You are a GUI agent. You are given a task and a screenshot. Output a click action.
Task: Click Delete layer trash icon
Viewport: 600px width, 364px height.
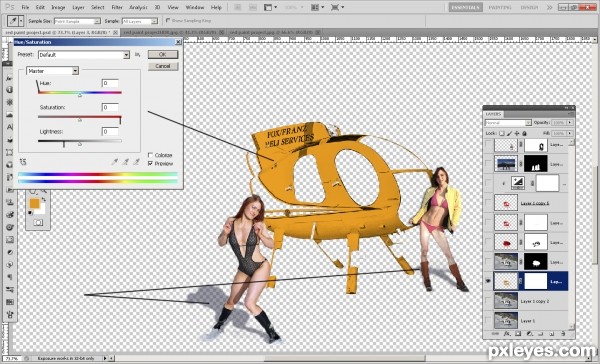[x=563, y=334]
